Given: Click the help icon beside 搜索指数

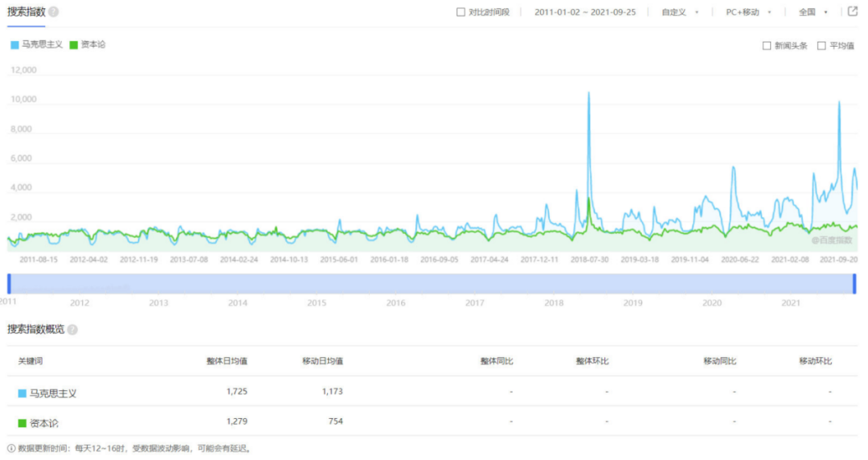Looking at the screenshot, I should [x=54, y=11].
